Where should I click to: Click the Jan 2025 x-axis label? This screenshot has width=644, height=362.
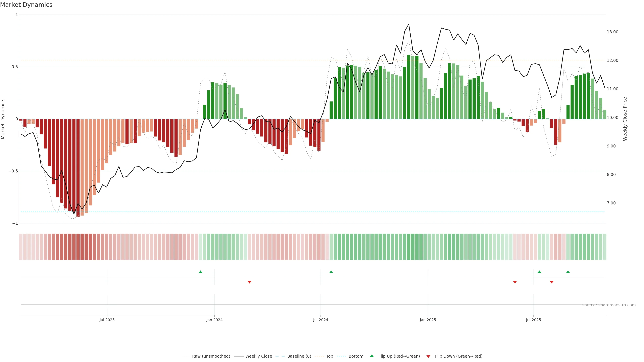tap(428, 320)
